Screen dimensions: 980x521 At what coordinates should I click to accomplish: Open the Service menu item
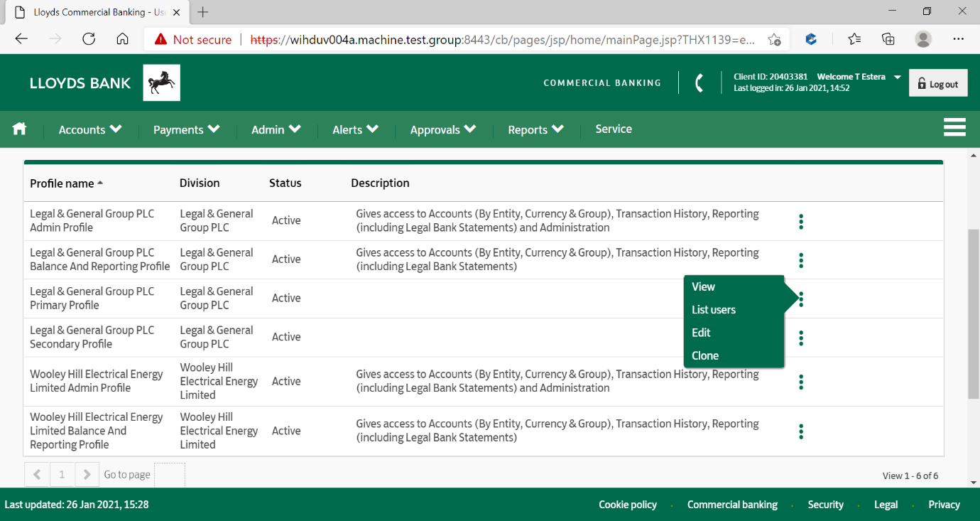(x=614, y=129)
